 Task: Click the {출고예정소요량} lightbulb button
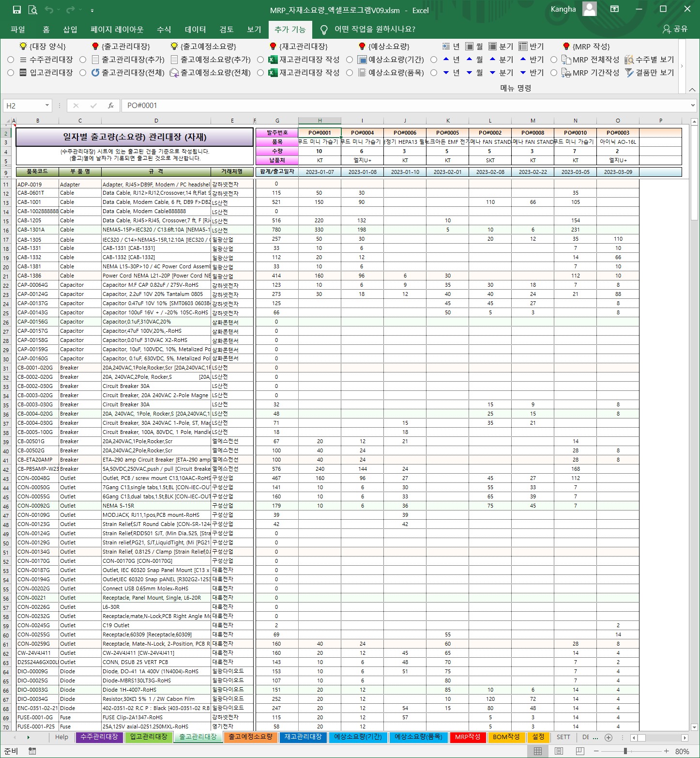coord(203,46)
